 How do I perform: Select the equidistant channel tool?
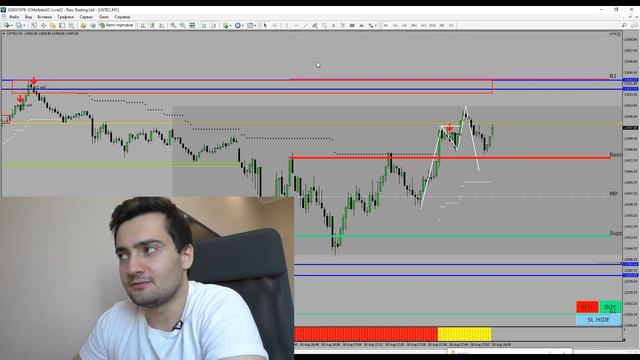(x=314, y=25)
